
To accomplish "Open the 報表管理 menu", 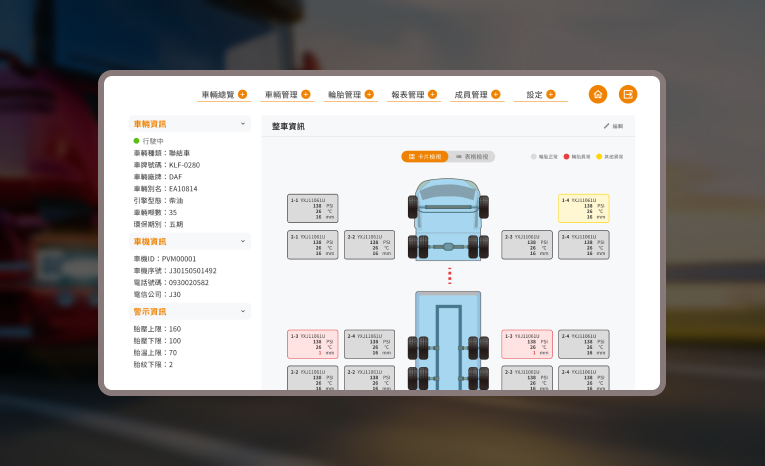I will 408,94.
